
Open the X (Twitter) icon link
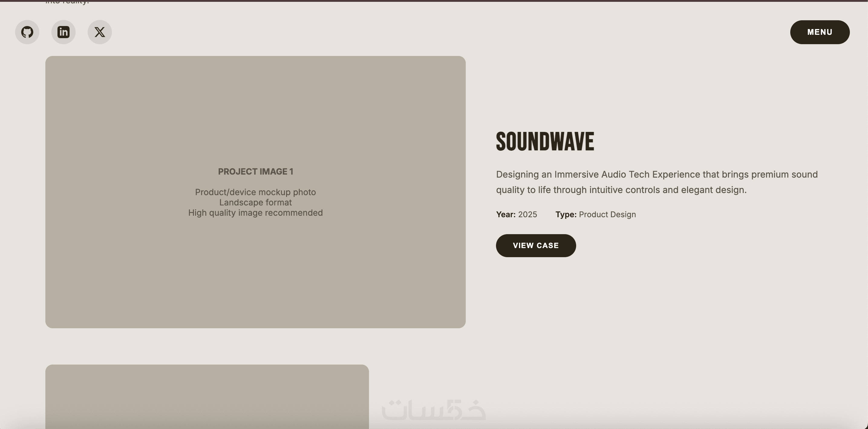(100, 32)
